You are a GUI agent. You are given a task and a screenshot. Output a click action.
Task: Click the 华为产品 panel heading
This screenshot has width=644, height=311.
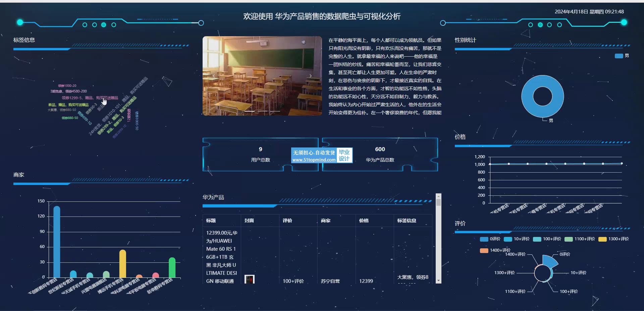point(213,197)
